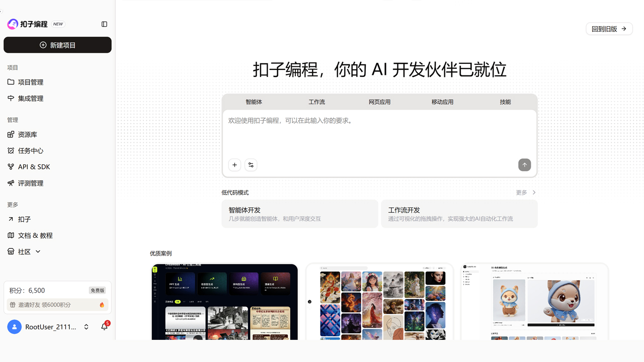Open the 3D角色模型生成 case thumbnail

(535, 302)
